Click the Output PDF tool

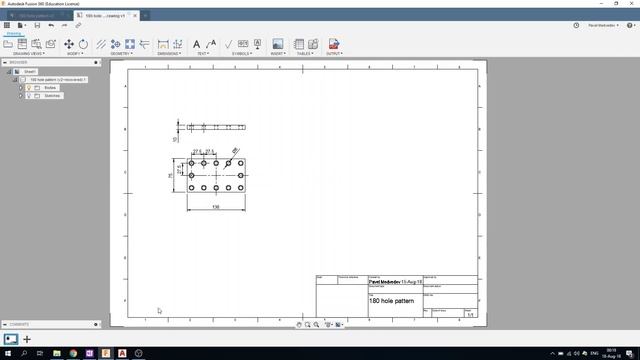(x=334, y=44)
